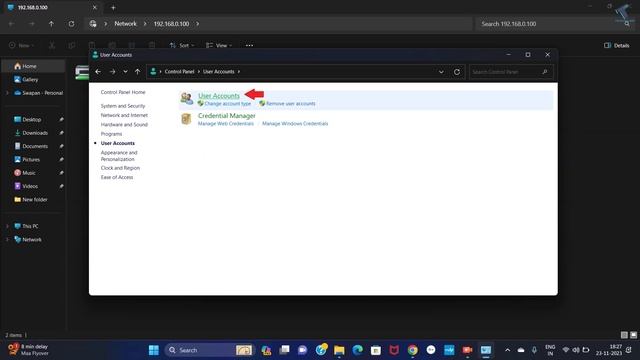Open File Explorer from taskbar
Screen dimensions: 640x360
pos(339,350)
